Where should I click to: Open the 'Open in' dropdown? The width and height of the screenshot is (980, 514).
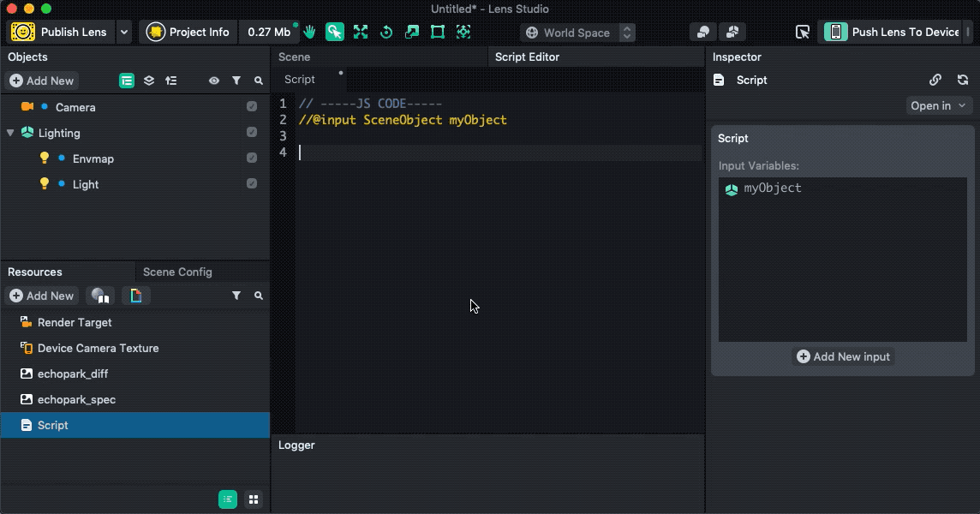click(938, 105)
